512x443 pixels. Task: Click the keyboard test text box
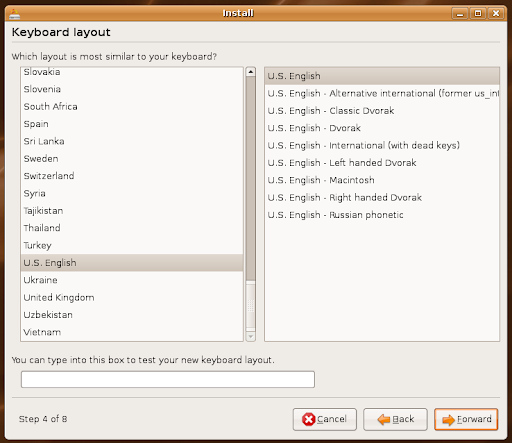pyautogui.click(x=168, y=379)
